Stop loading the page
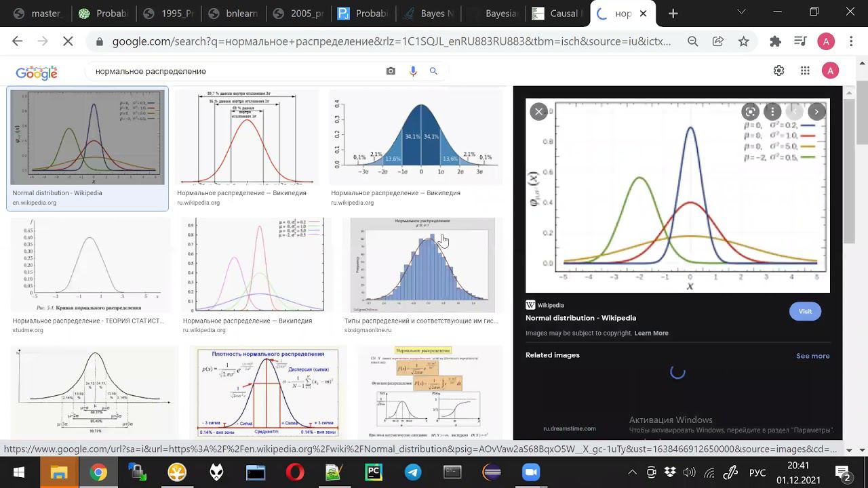 pos(68,41)
